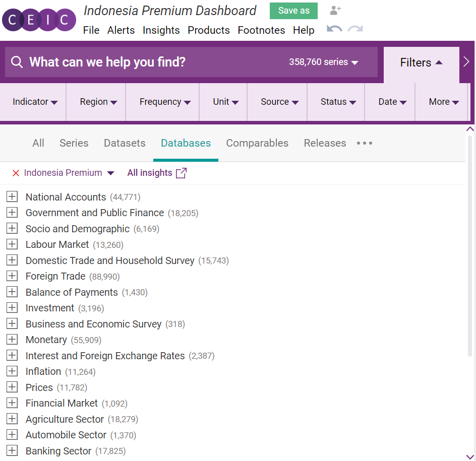Click the add user share icon
This screenshot has height=461, width=476.
[x=335, y=10]
